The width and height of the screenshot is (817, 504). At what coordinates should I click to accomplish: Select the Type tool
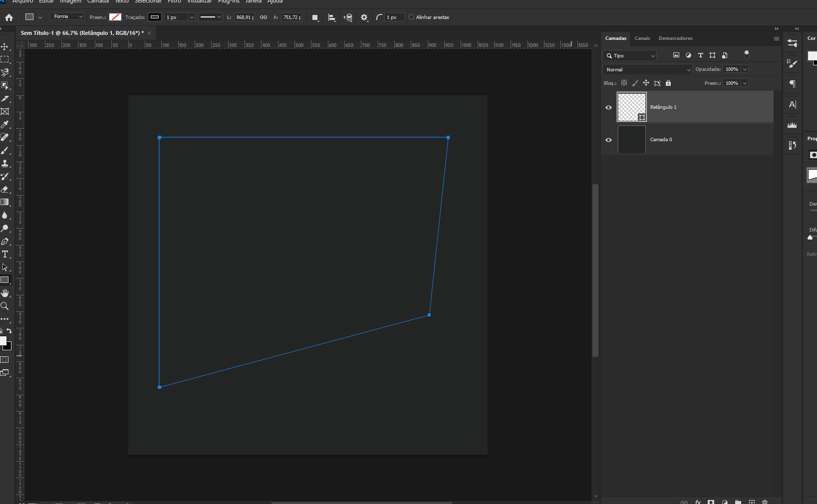(5, 254)
